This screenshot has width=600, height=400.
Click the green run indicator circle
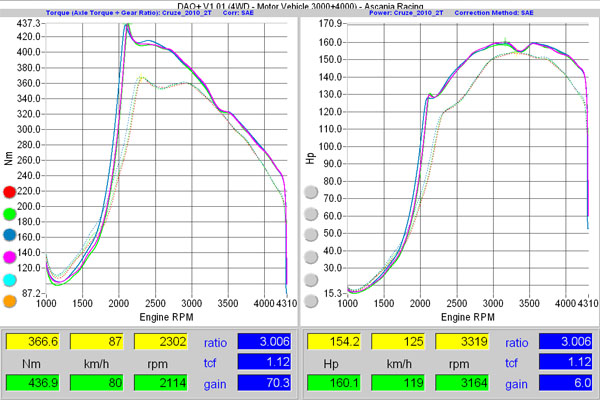pyautogui.click(x=10, y=213)
